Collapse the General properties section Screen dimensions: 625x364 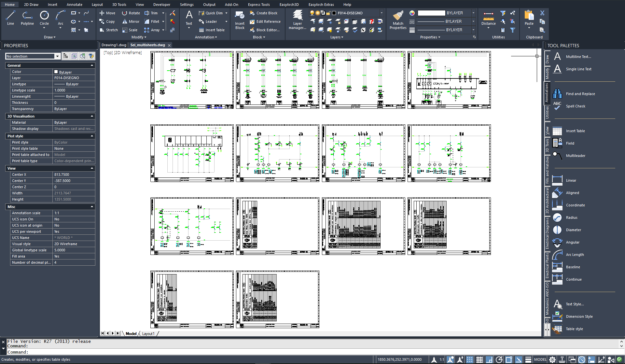92,65
